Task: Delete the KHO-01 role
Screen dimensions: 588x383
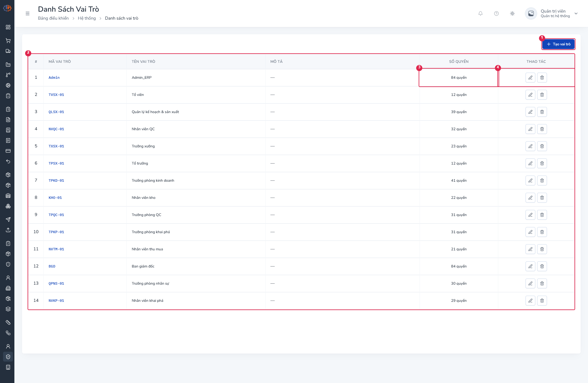Action: click(x=542, y=198)
